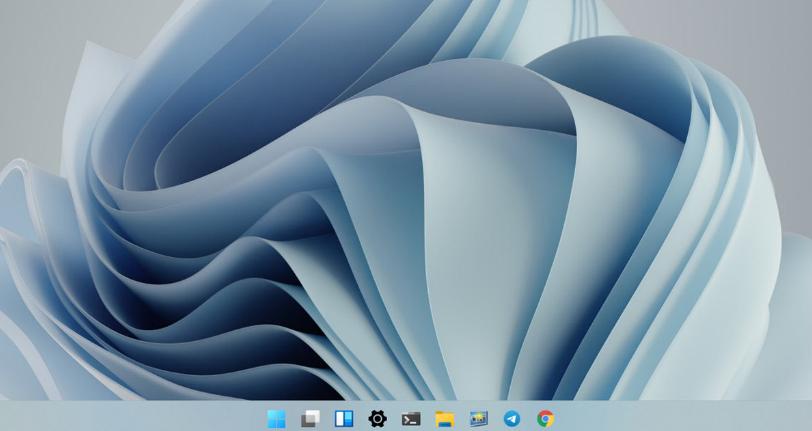Open File Explorer folder icon
The height and width of the screenshot is (431, 812).
[x=445, y=419]
